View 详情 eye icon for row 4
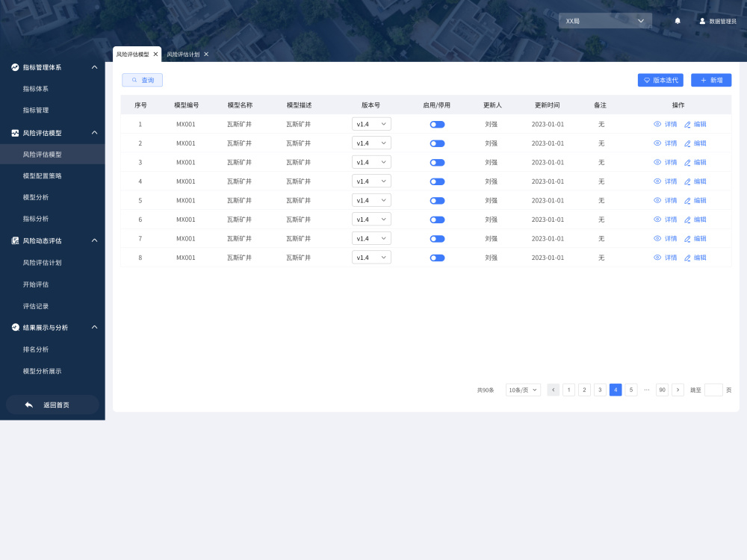Screen dimensions: 747x560 657,181
